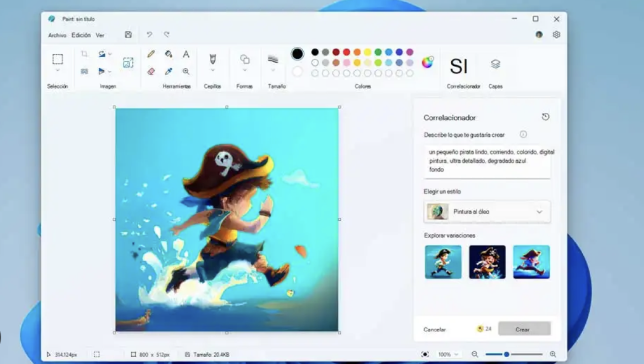Select the Fill with color tool
644x364 pixels.
pyautogui.click(x=169, y=54)
